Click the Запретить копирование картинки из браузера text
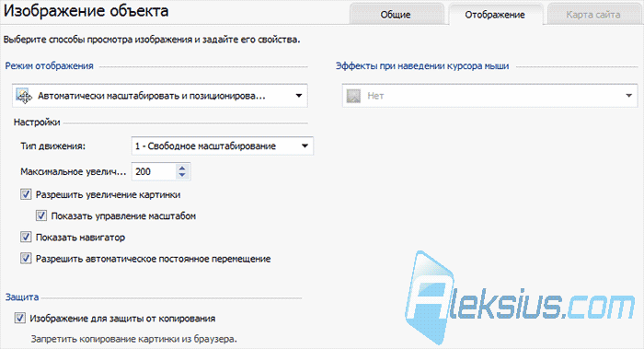 [x=134, y=339]
